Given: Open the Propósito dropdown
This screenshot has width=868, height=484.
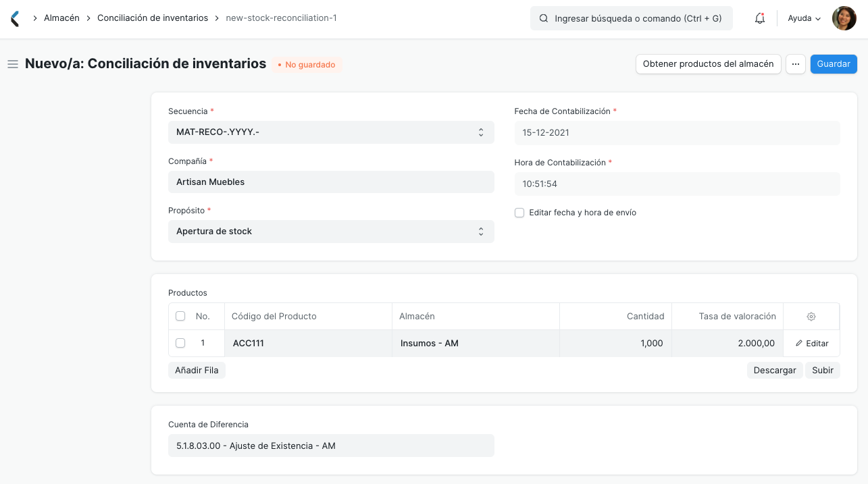Looking at the screenshot, I should click(x=331, y=232).
